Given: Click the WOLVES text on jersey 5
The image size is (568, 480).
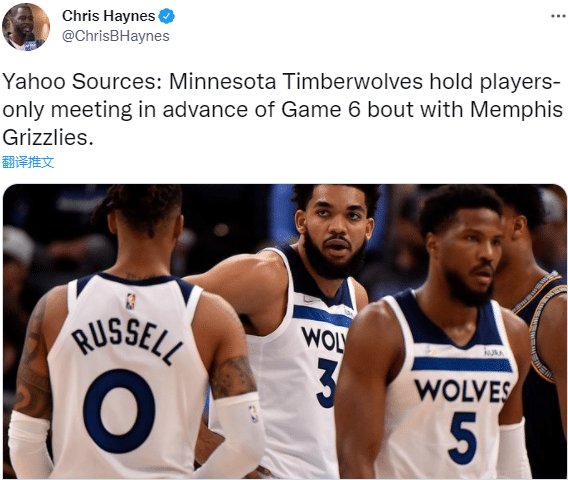Looking at the screenshot, I should pyautogui.click(x=462, y=391).
